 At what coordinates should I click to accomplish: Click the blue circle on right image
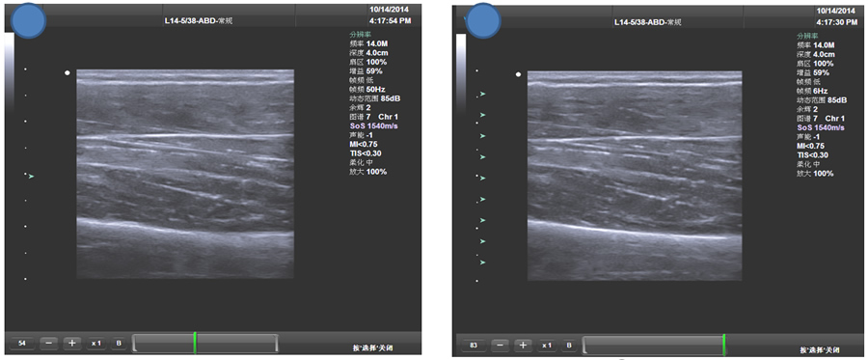pos(483,21)
